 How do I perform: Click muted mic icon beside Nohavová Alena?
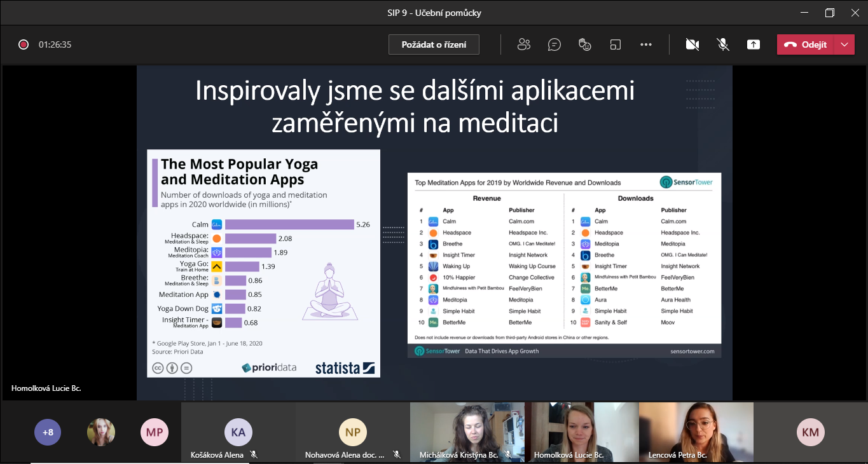(396, 455)
